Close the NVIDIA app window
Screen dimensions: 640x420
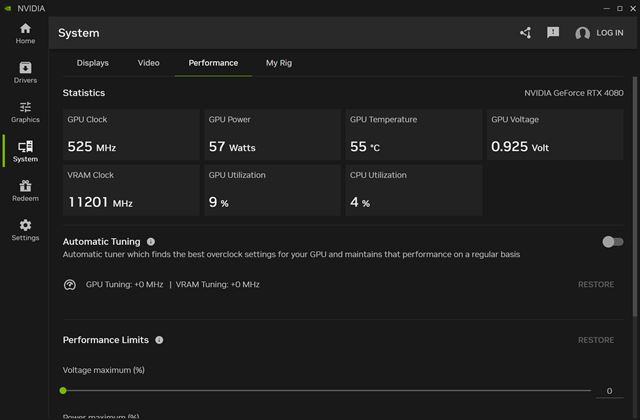633,8
